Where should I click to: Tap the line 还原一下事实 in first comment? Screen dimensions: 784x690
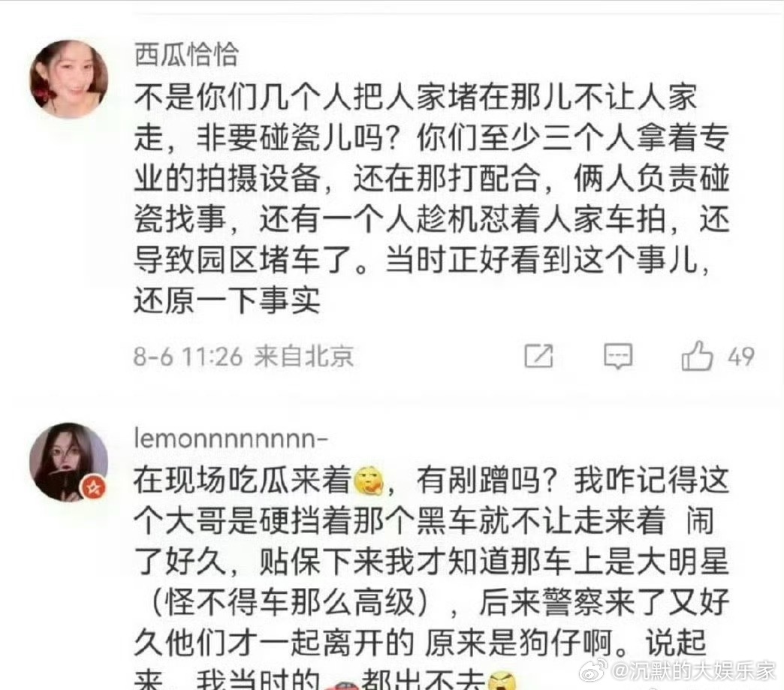click(x=227, y=300)
